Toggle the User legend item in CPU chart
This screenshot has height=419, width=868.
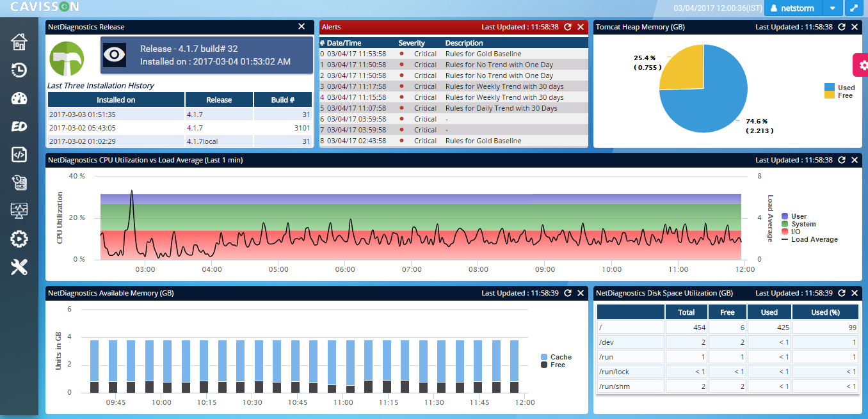[794, 216]
